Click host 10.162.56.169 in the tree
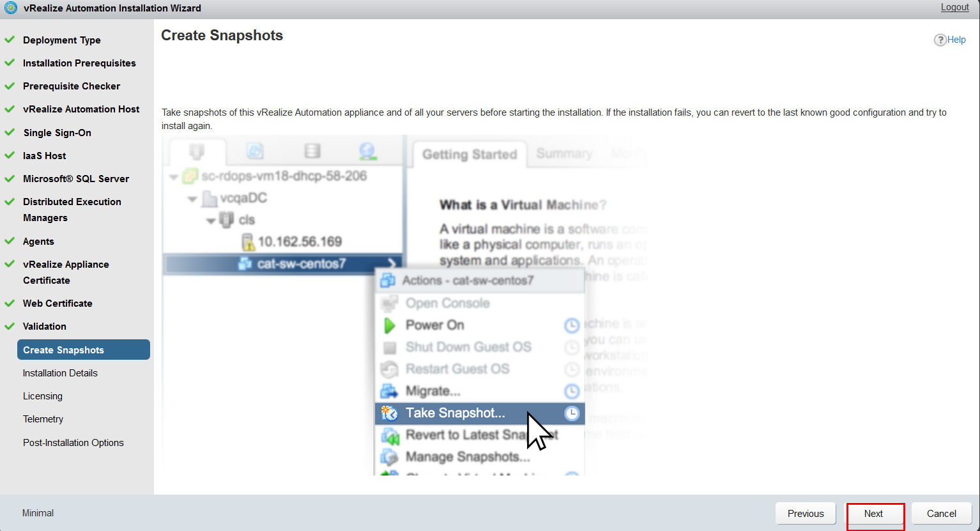This screenshot has height=531, width=980. point(300,242)
